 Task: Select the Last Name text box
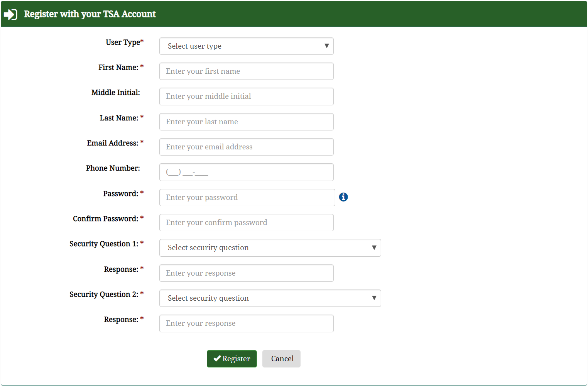coord(246,122)
